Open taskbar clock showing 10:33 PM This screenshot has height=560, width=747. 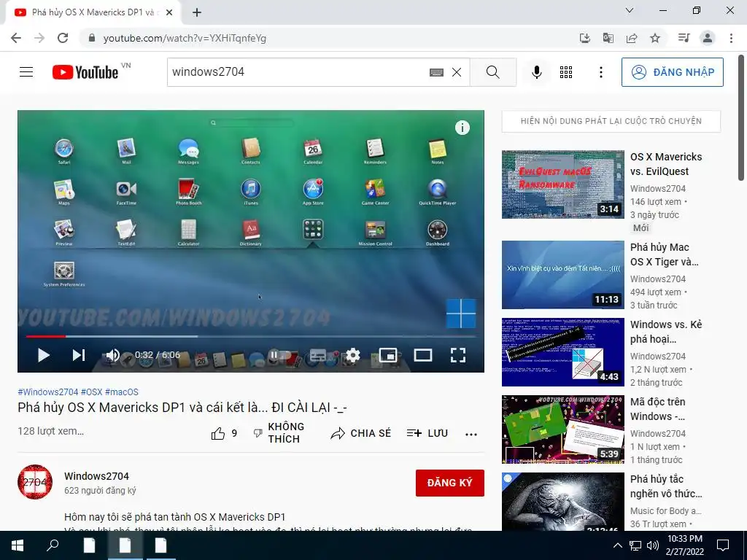(684, 545)
